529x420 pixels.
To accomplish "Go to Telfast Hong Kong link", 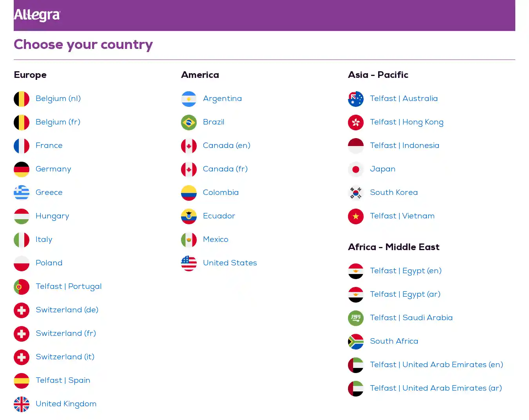I will tap(406, 122).
